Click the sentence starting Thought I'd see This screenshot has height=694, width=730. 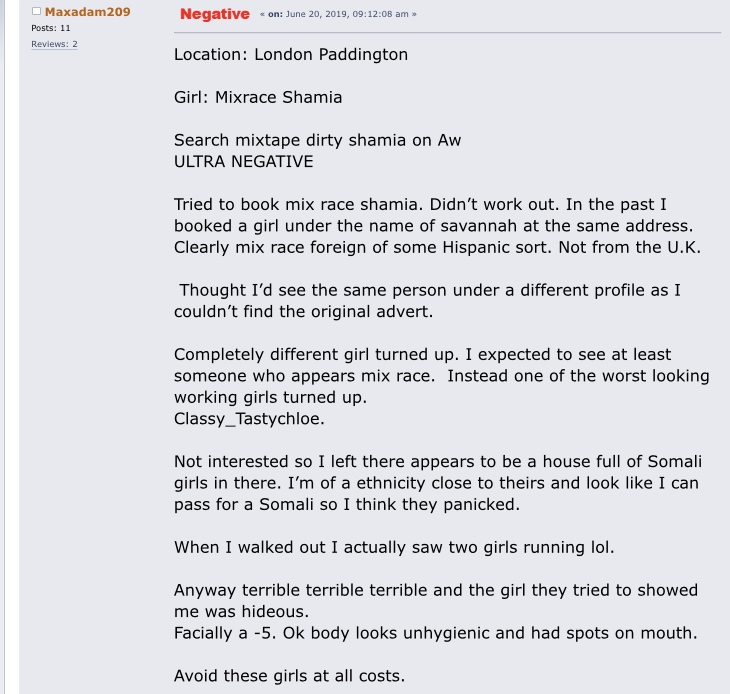click(x=427, y=301)
